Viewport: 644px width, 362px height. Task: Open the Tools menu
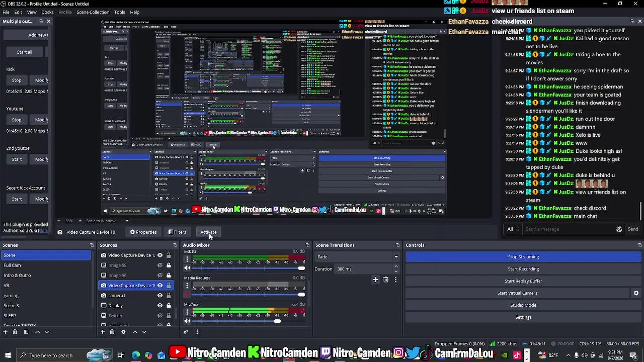pos(120,12)
